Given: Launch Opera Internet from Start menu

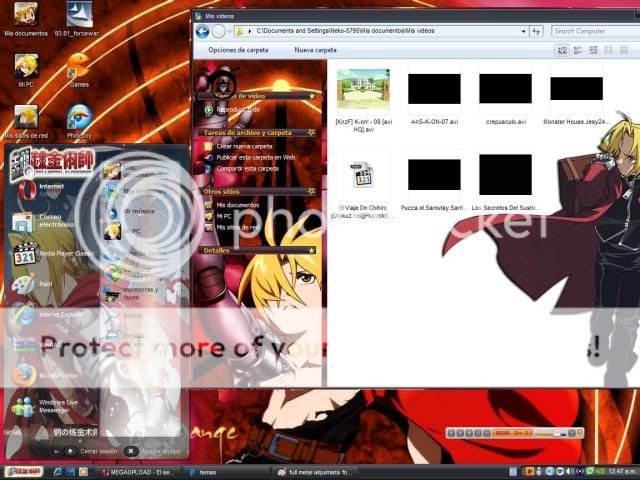Looking at the screenshot, I should pos(41,191).
